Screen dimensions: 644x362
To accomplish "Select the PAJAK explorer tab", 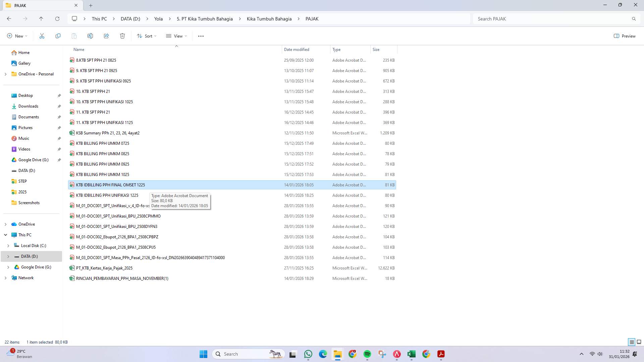I will [x=37, y=5].
